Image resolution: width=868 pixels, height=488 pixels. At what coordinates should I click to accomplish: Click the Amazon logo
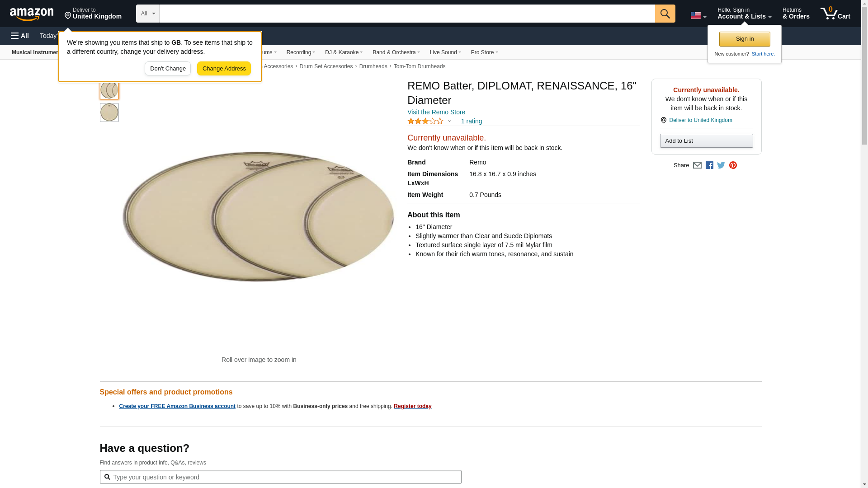click(32, 14)
